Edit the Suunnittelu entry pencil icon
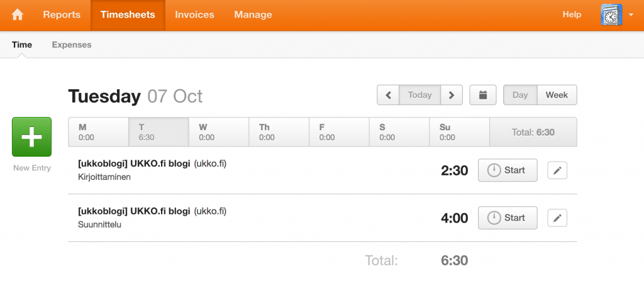Image resolution: width=644 pixels, height=281 pixels. coord(557,218)
